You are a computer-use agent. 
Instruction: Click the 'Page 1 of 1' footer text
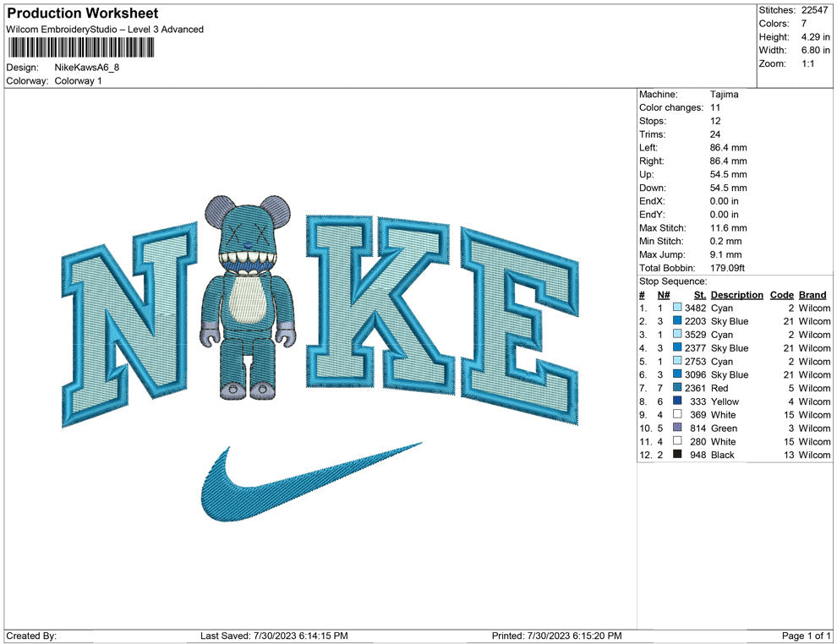806,636
